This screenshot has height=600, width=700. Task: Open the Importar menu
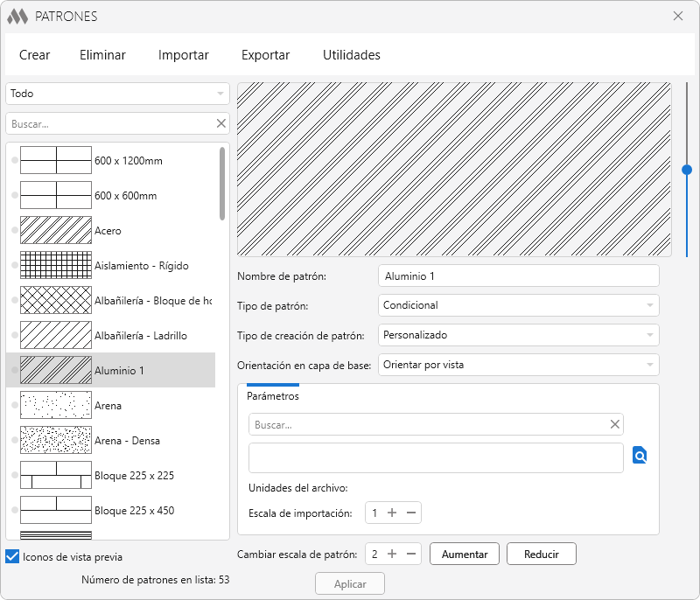(x=183, y=55)
